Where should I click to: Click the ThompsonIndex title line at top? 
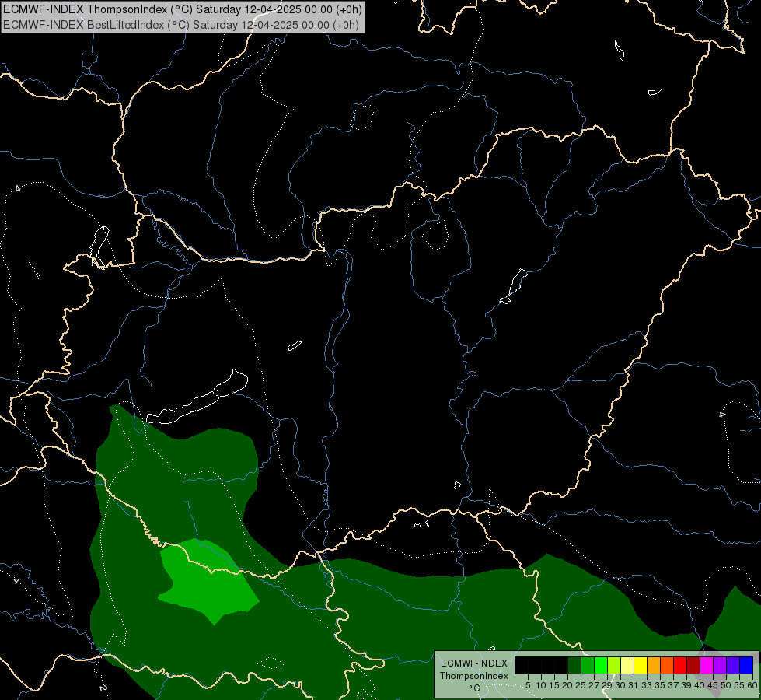(183, 9)
